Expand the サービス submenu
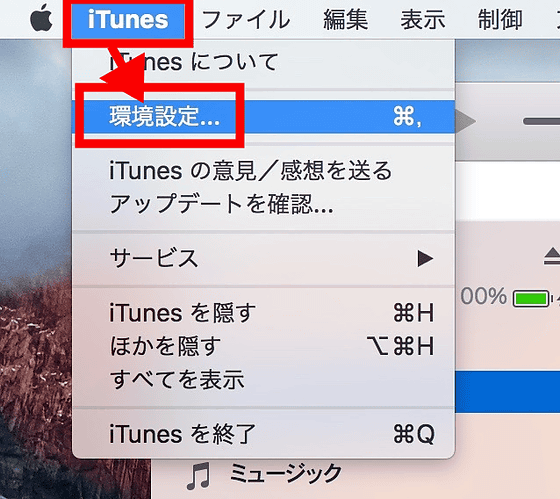Viewport: 560px width, 499px height. coord(263,258)
